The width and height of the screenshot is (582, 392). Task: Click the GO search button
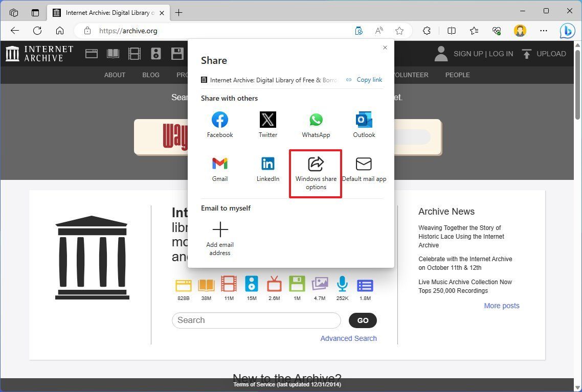(x=362, y=320)
